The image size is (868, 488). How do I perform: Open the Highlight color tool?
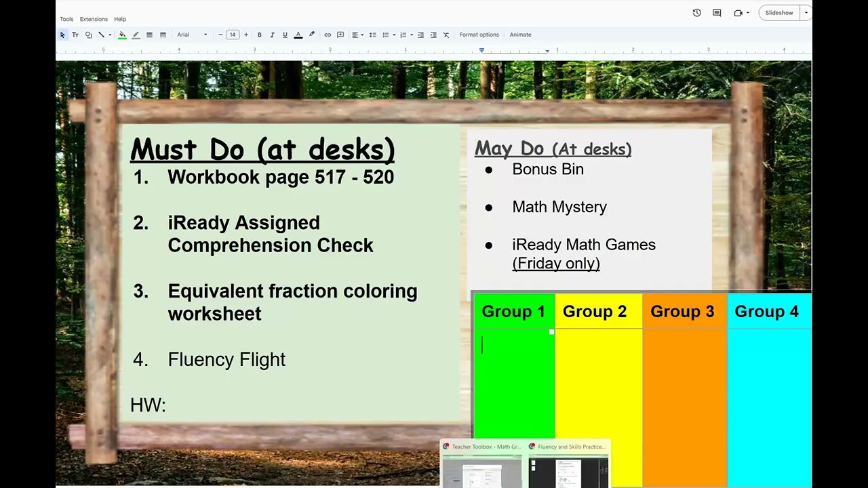click(311, 35)
